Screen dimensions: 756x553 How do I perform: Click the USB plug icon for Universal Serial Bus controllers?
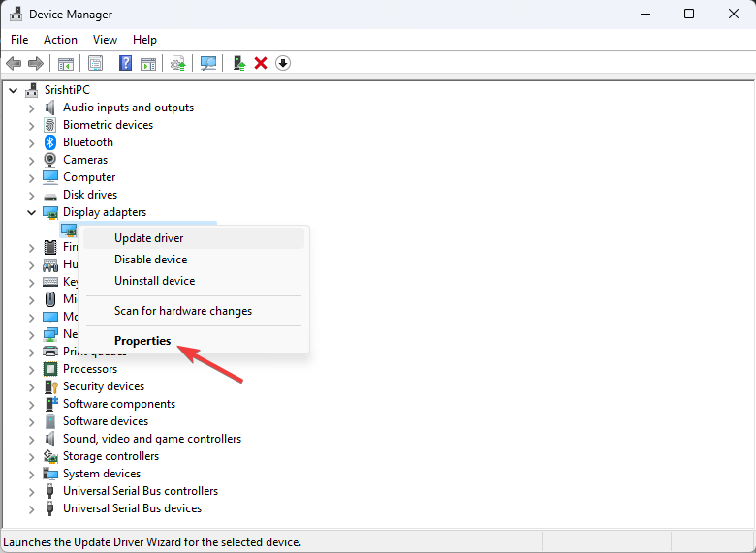click(x=49, y=491)
